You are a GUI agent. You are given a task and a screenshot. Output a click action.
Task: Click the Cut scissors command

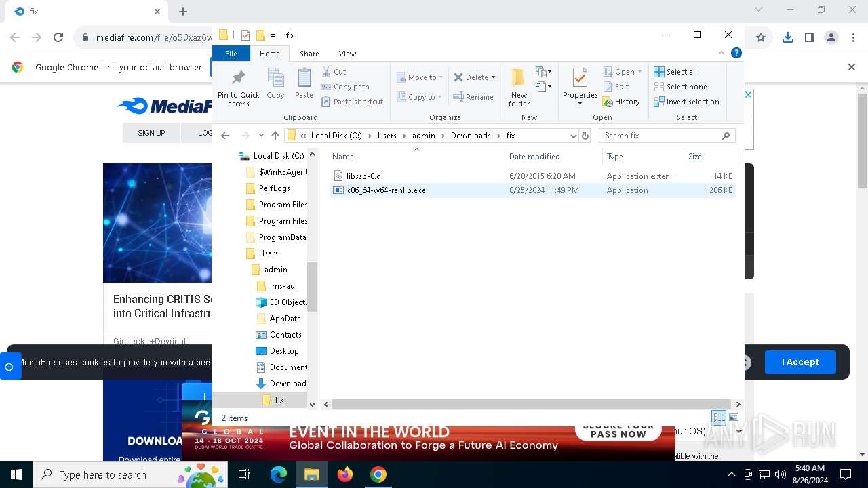coord(334,72)
